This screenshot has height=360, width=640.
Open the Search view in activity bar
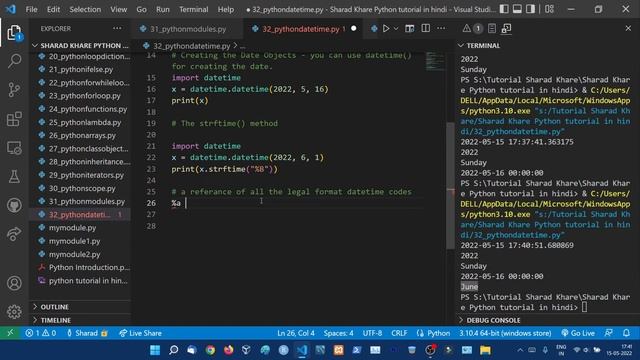14,61
